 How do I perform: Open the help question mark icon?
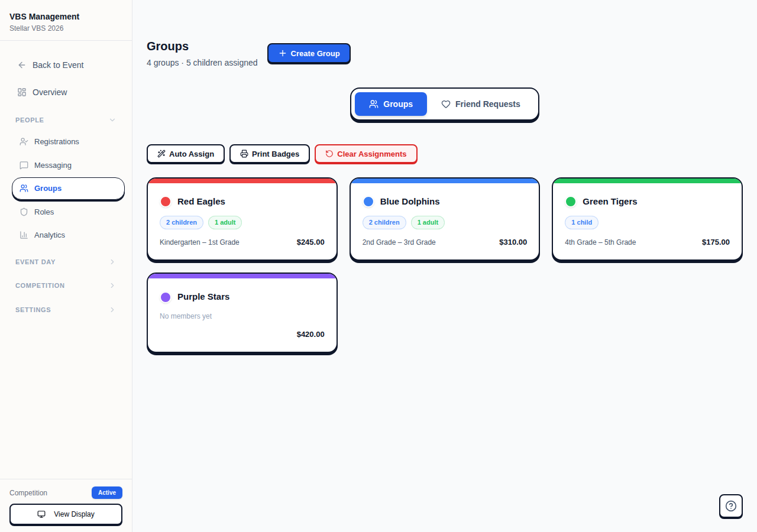tap(731, 506)
